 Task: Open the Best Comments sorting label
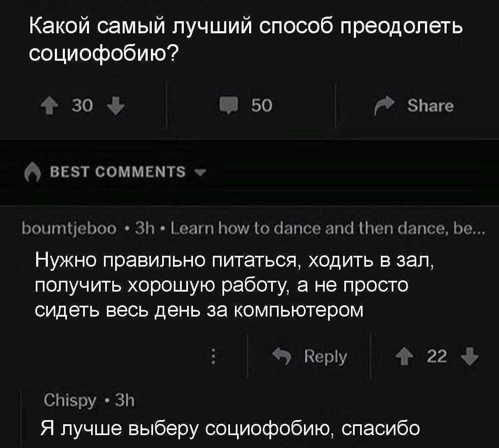(x=118, y=171)
